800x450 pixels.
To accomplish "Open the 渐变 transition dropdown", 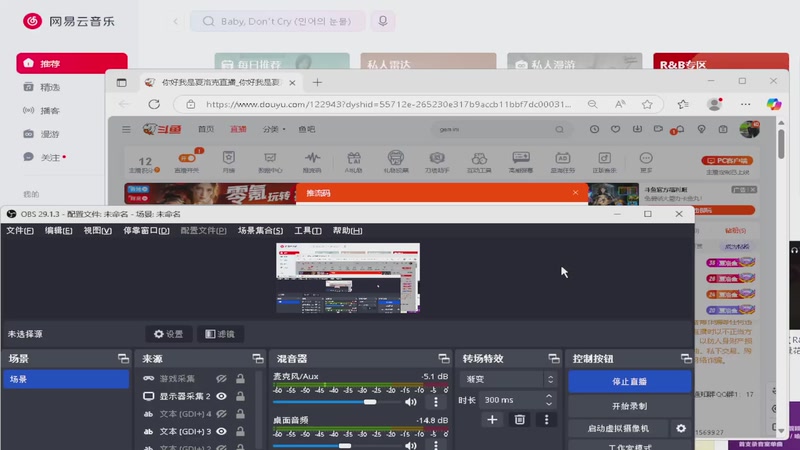I will point(508,379).
